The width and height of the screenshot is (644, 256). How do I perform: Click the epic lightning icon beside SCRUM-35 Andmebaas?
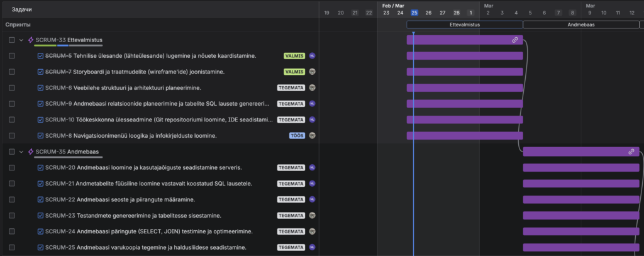(x=31, y=152)
